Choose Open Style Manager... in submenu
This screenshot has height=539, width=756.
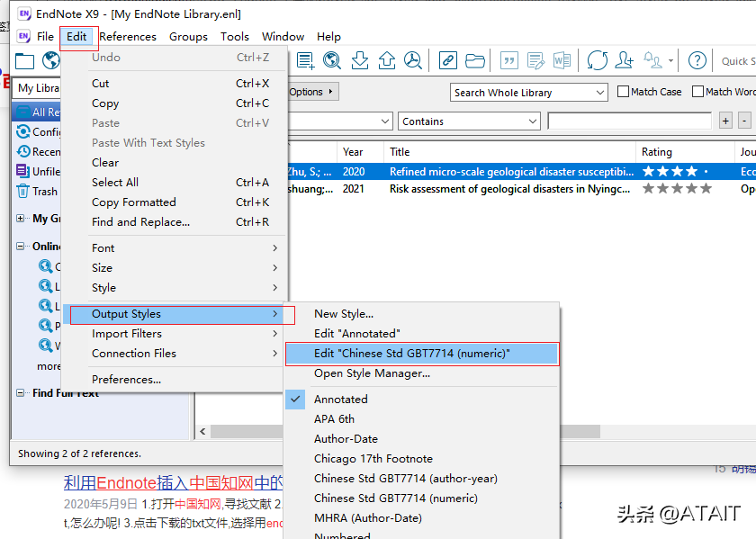(x=422, y=373)
